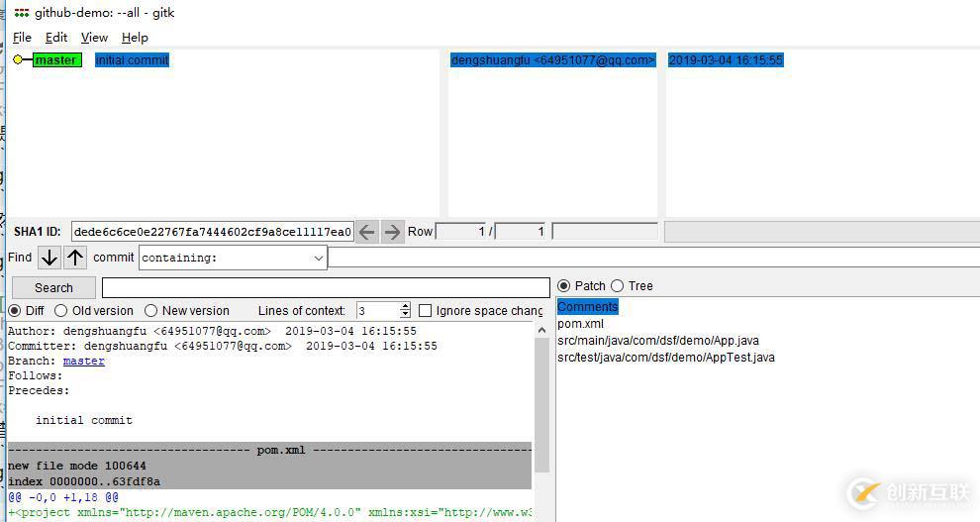Click the commit date 2019-03-04 16:15:55
Screen dimensions: 980x522
726,60
